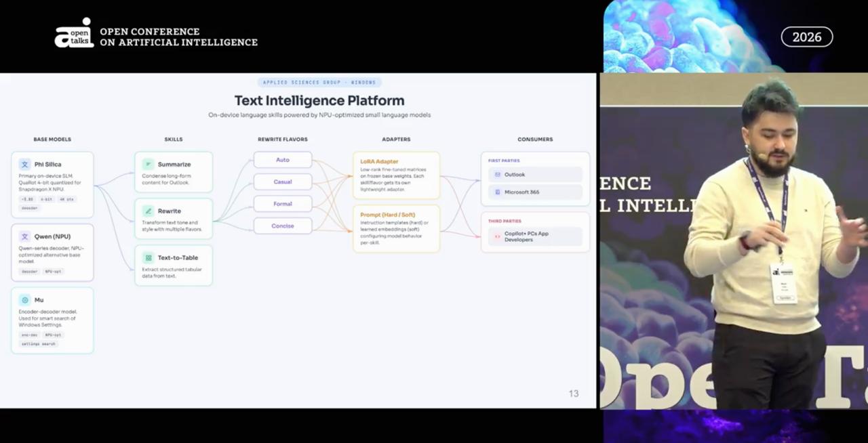The width and height of the screenshot is (868, 443).
Task: Click the Open Talks AI logo
Action: pyautogui.click(x=74, y=33)
